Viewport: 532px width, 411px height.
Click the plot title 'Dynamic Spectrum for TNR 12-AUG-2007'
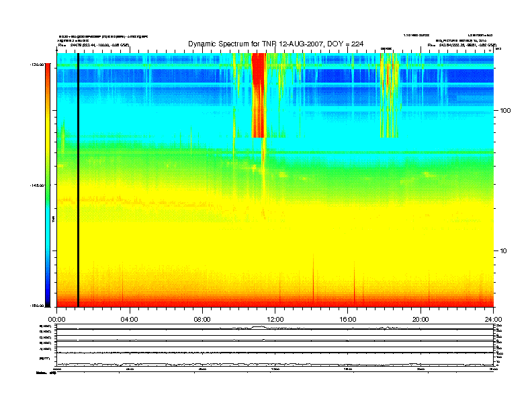[x=275, y=44]
